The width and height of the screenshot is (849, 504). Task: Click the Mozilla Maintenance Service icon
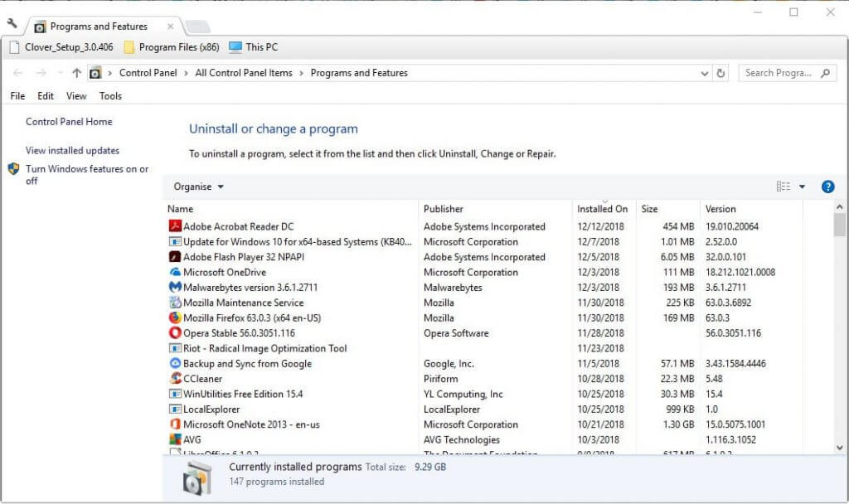coord(175,302)
